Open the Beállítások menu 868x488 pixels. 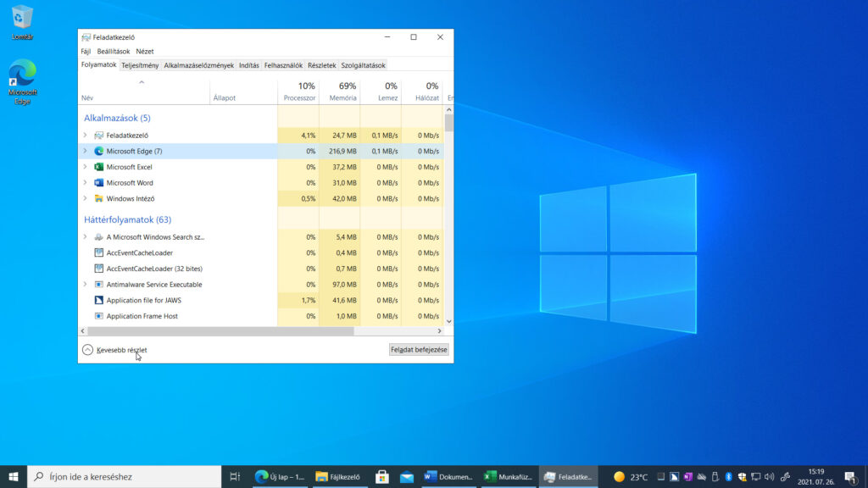click(x=113, y=52)
